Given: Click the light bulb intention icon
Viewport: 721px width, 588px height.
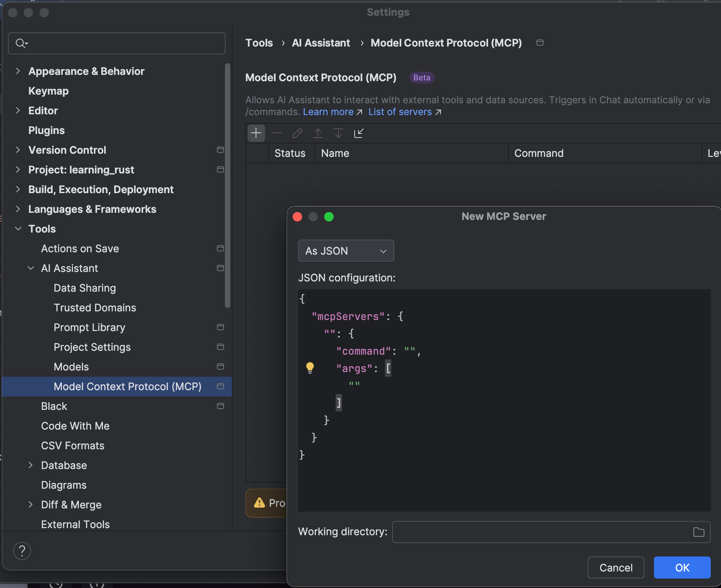Looking at the screenshot, I should coord(310,368).
